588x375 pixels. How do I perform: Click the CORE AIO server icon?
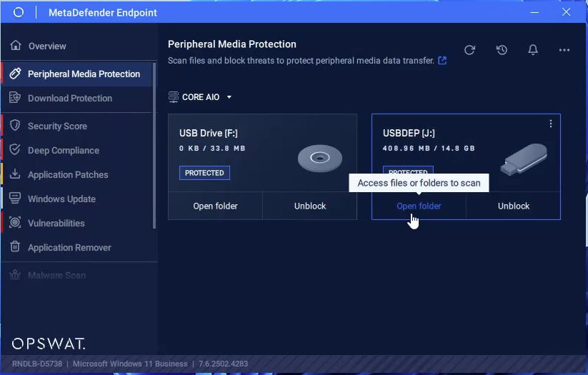click(x=173, y=96)
